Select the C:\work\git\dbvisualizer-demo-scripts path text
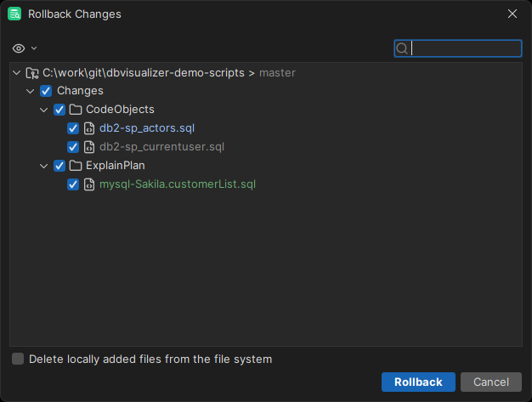 click(x=143, y=73)
